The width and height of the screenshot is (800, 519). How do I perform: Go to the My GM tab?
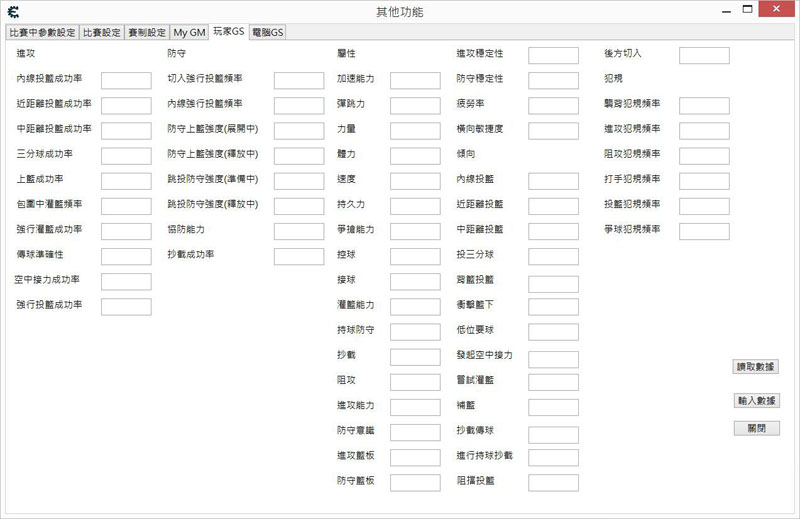[188, 32]
